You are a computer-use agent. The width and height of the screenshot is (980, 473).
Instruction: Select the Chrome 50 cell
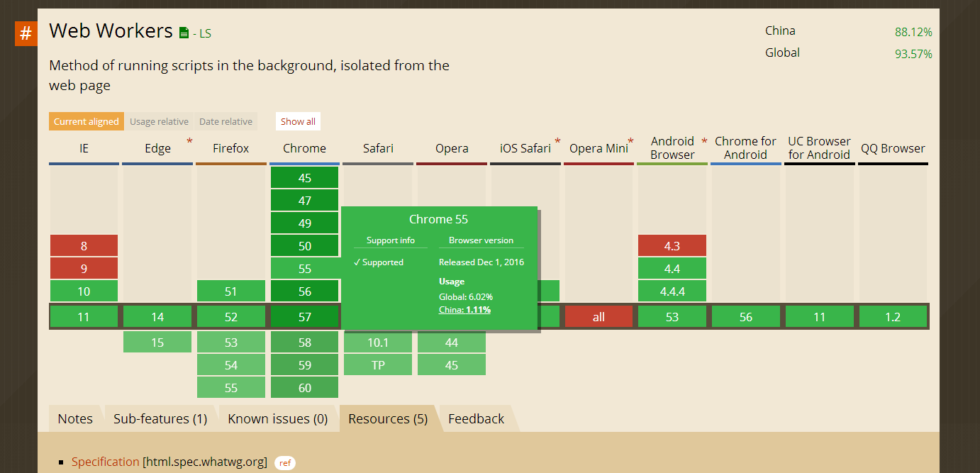pos(304,246)
